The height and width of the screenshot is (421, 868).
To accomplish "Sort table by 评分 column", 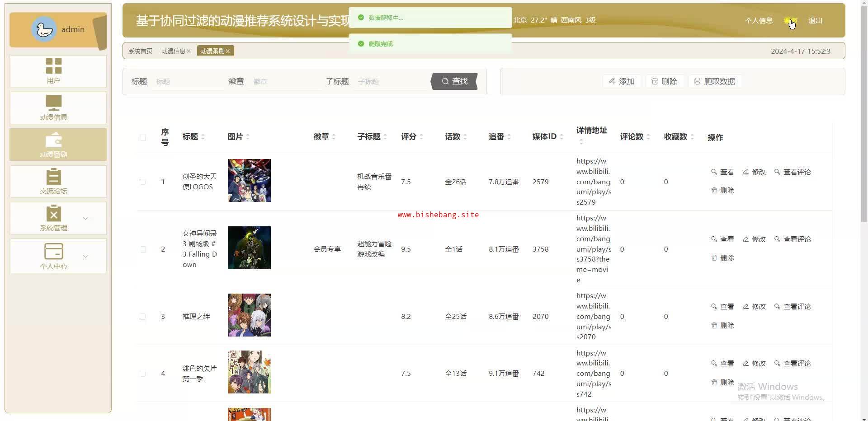I will (421, 137).
